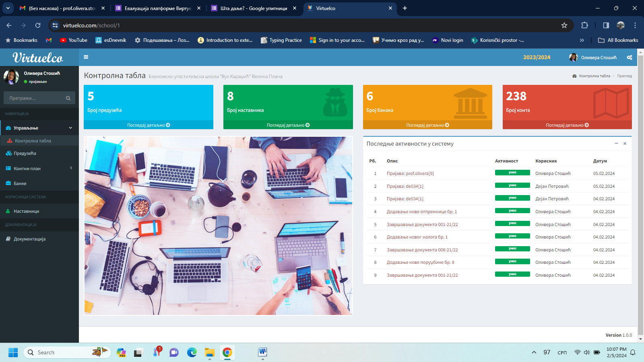Collapse the Последње активности panel with minus

point(616,144)
